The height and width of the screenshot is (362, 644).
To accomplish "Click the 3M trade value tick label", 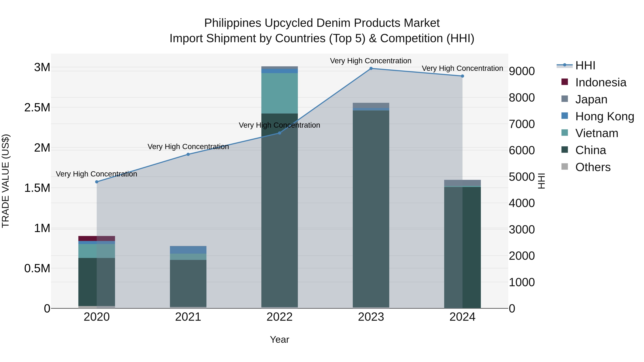I will (x=42, y=67).
